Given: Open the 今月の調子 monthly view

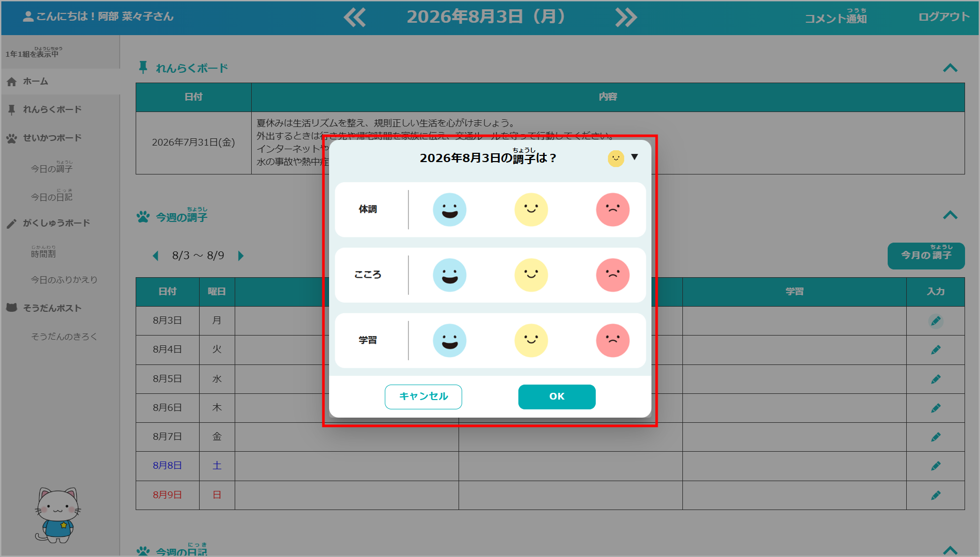Looking at the screenshot, I should coord(926,256).
